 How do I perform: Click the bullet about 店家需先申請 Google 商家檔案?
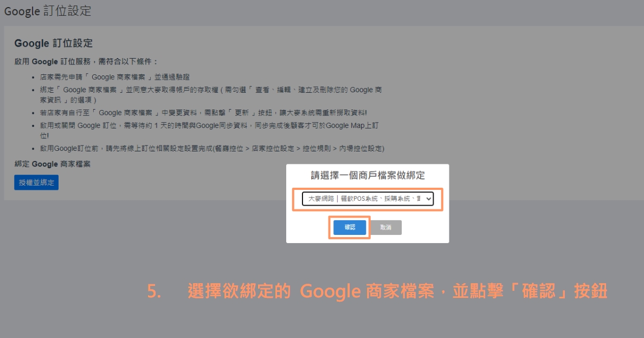115,78
